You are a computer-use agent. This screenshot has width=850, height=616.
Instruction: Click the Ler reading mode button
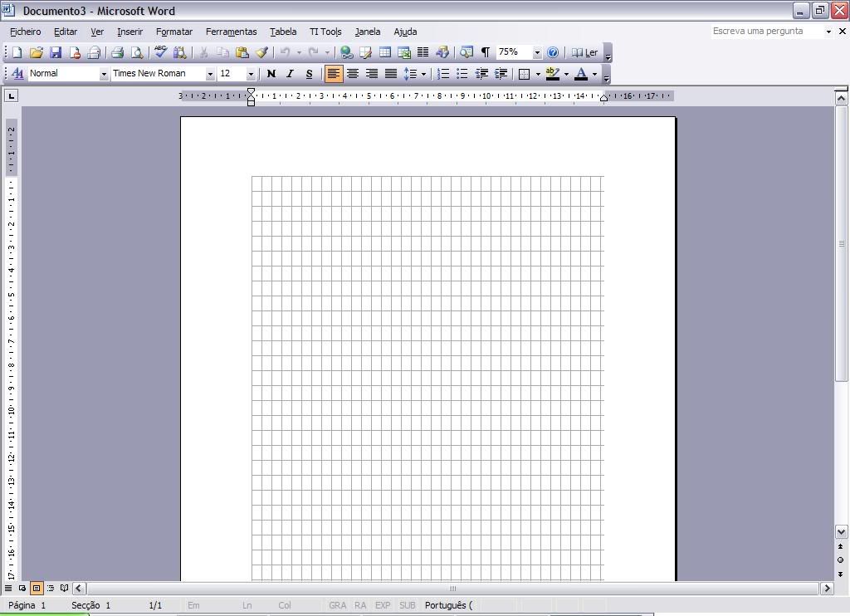584,52
